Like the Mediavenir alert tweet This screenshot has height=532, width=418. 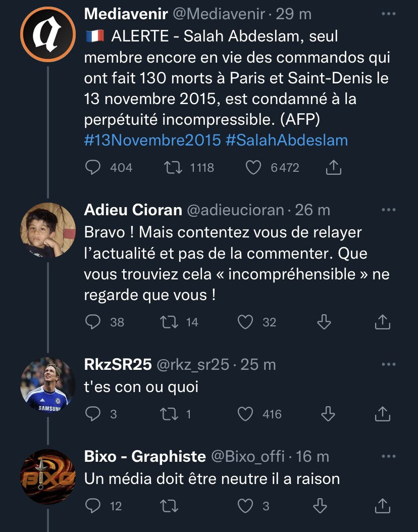253,167
